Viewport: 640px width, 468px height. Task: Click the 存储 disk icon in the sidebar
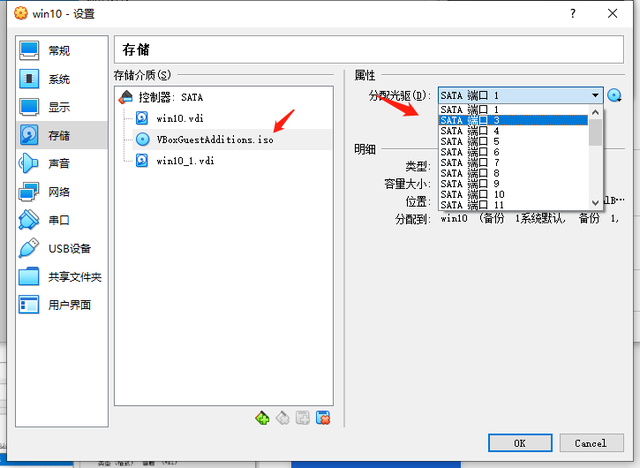29,135
